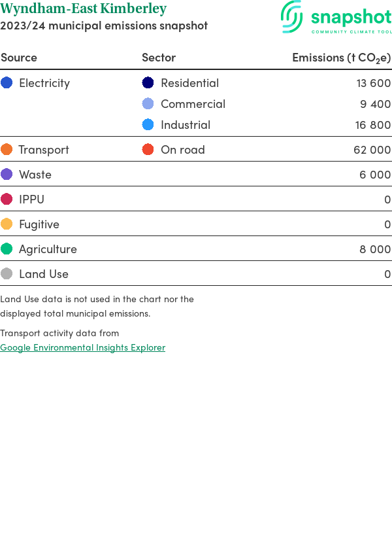Click the light-blue Commercial sector dot
Viewport: 392px width, 556px height.
click(148, 104)
